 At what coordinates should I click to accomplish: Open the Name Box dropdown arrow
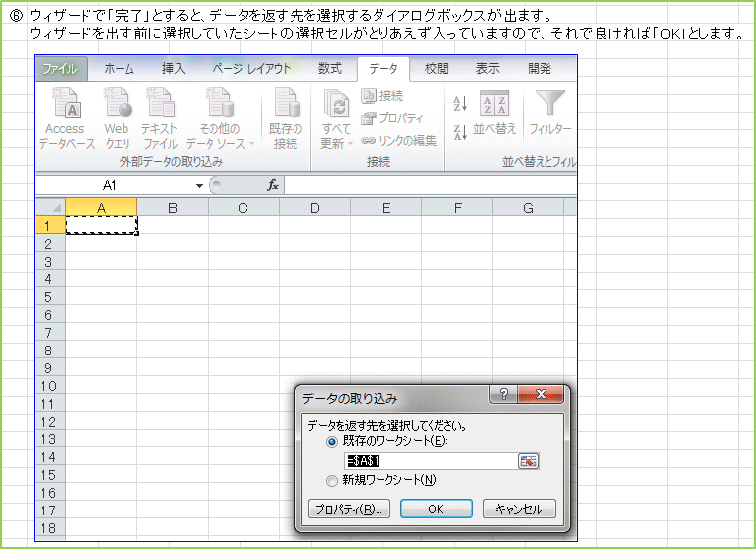pyautogui.click(x=199, y=186)
